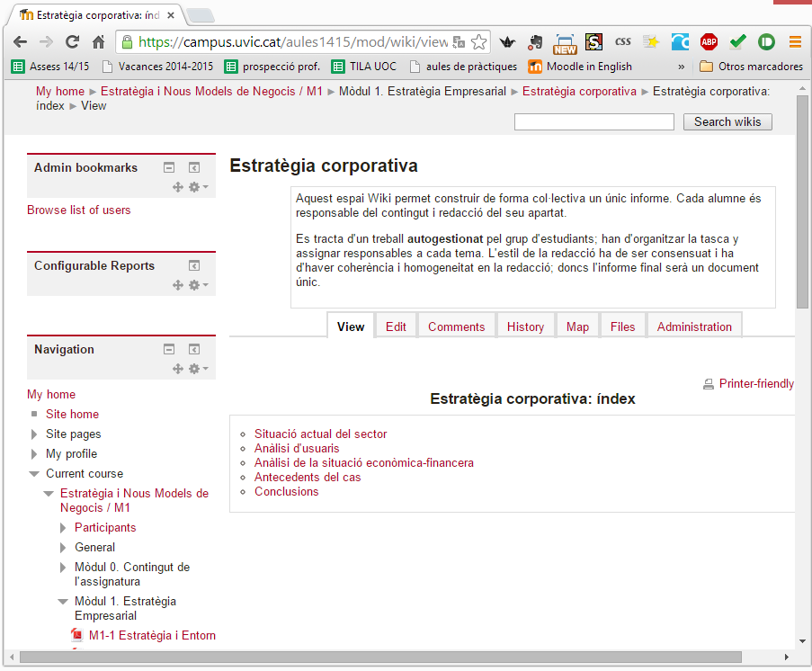Collapse the Navigation block

point(168,349)
